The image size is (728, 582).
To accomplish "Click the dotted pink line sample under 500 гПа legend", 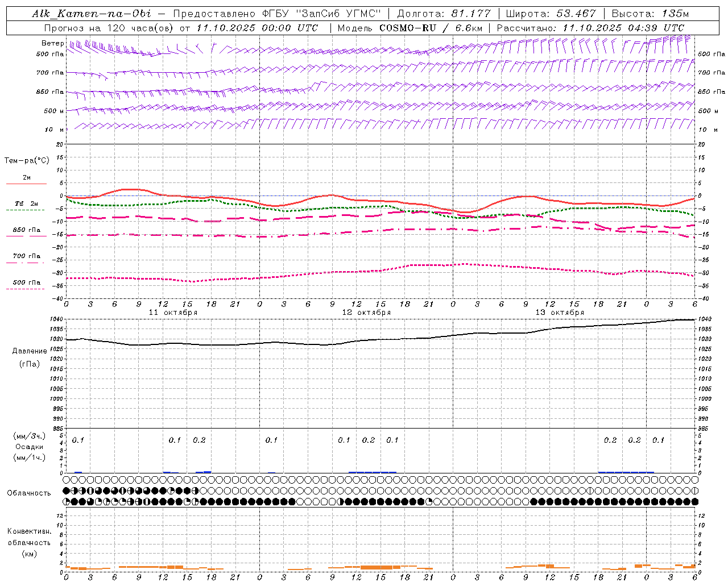I will 25,289.
